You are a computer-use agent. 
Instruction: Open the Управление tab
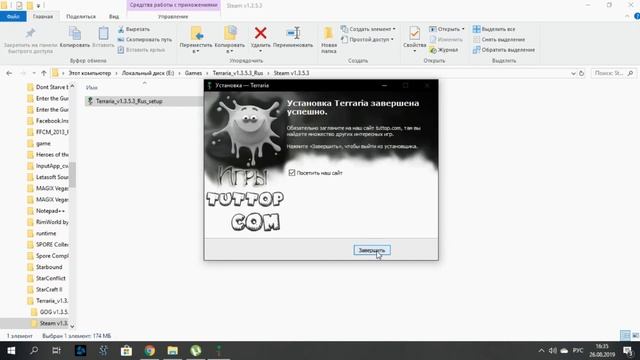pos(173,17)
